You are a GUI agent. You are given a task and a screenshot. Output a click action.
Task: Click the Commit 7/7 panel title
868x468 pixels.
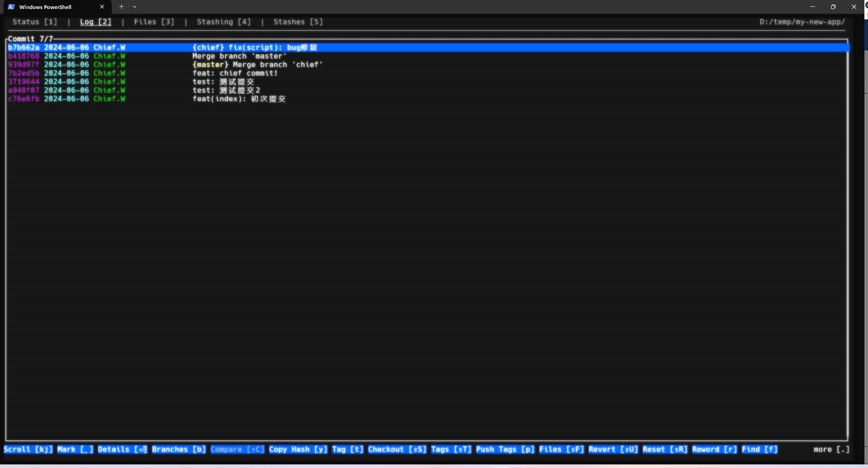pos(31,39)
